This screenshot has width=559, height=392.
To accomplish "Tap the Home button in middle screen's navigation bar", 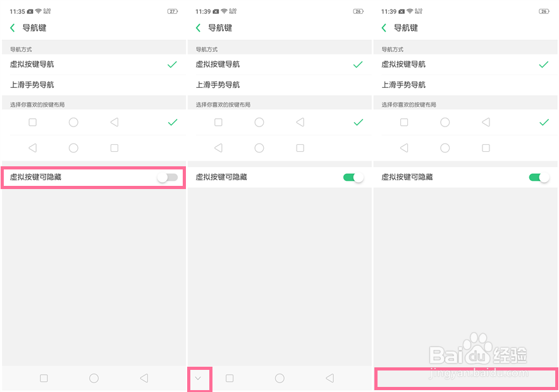I will [279, 377].
